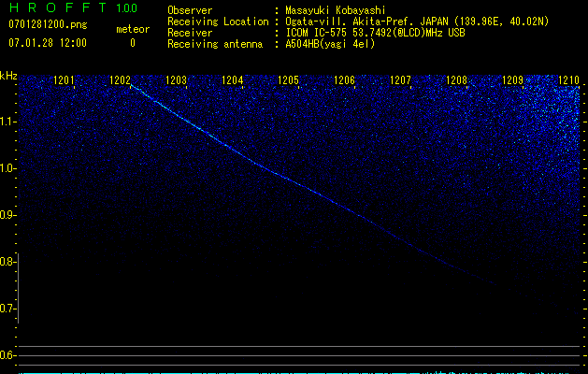Select the Ogata-vill. Akita-Pref. JAPAN location text

(x=417, y=22)
